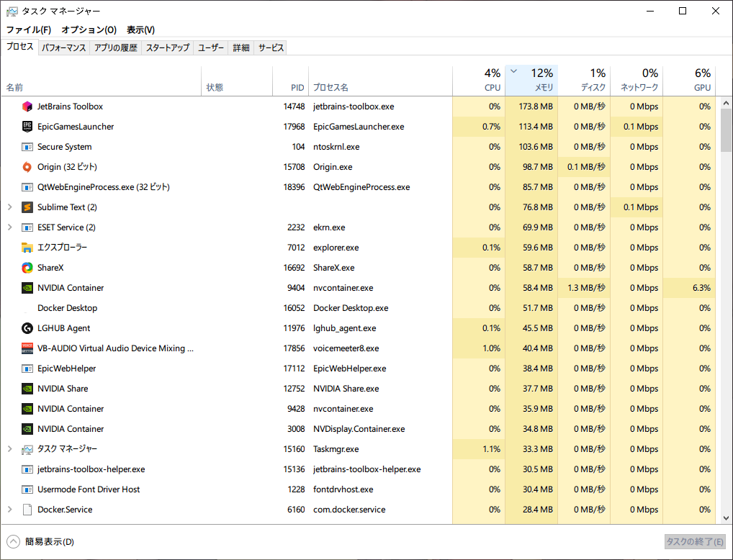Click the エクスプローラー folder icon

point(27,248)
